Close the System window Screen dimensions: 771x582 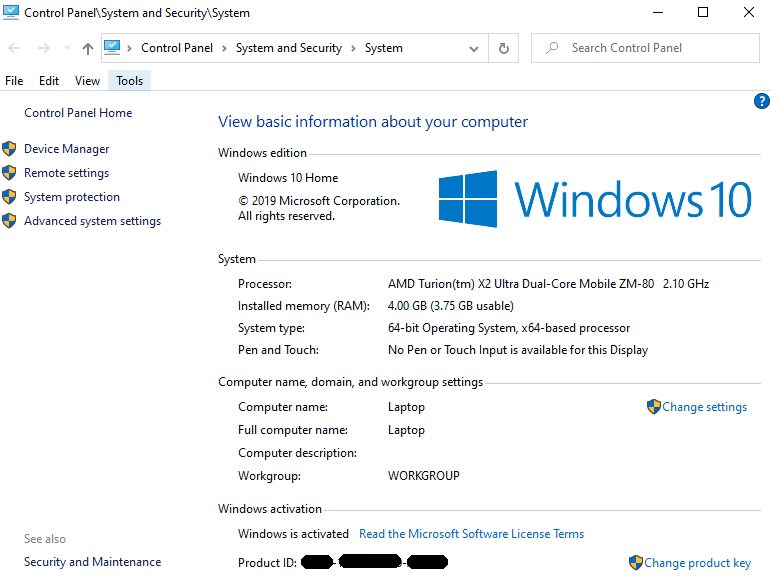pos(749,12)
